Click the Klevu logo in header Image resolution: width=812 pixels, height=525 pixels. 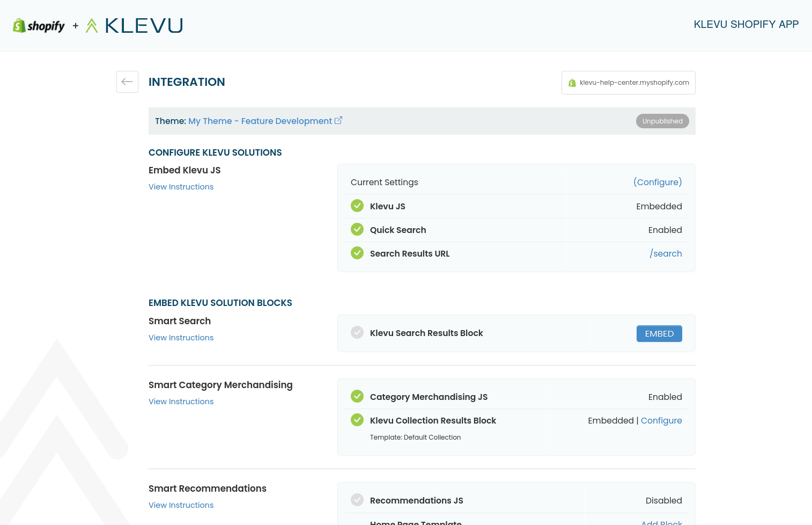tap(134, 25)
